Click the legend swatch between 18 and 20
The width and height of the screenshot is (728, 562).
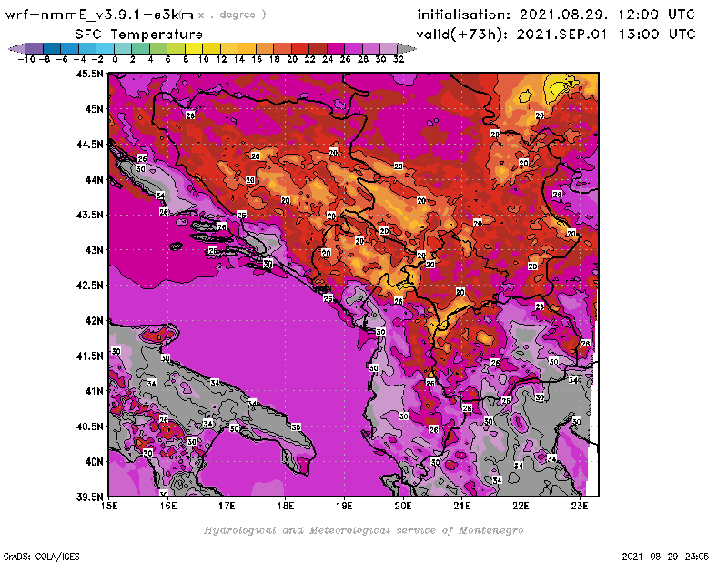point(282,49)
